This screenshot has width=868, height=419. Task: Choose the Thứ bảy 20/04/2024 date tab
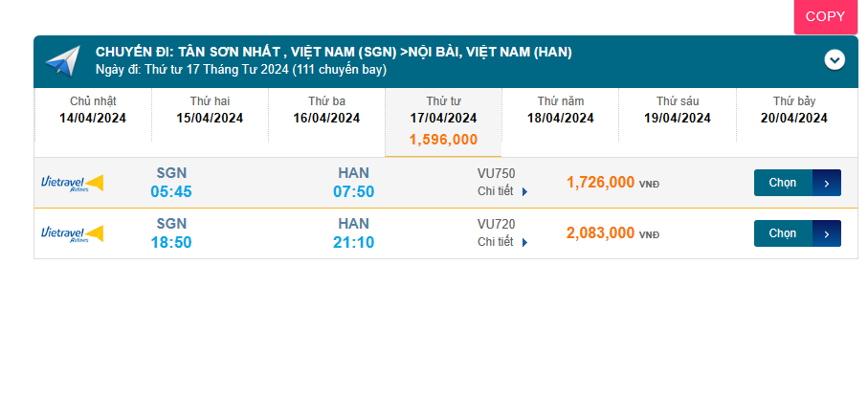[793, 110]
